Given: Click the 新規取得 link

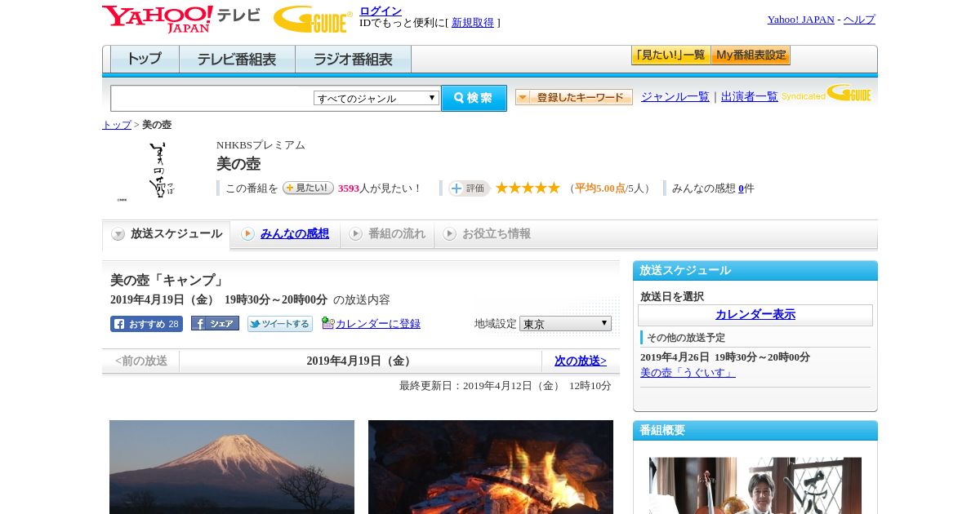Looking at the screenshot, I should tap(473, 23).
